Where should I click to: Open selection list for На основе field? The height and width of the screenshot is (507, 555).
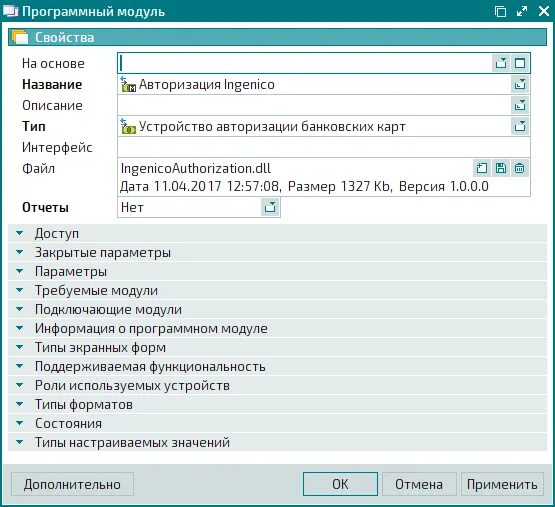[501, 63]
